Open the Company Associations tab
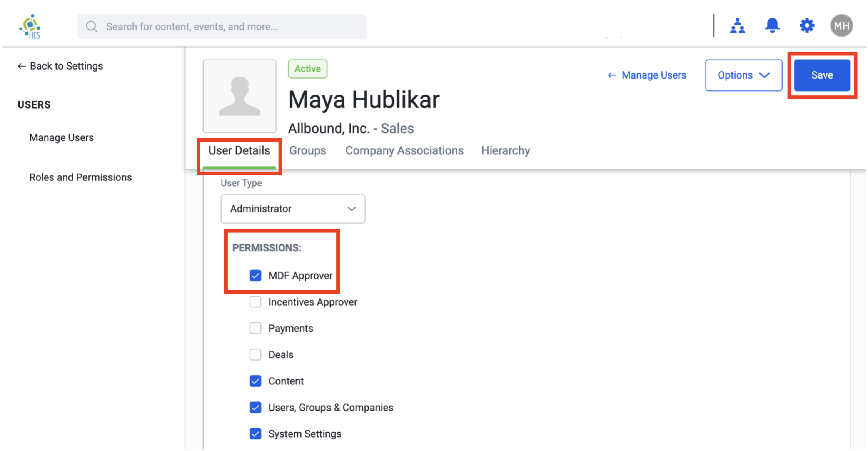The height and width of the screenshot is (451, 868). click(x=404, y=151)
